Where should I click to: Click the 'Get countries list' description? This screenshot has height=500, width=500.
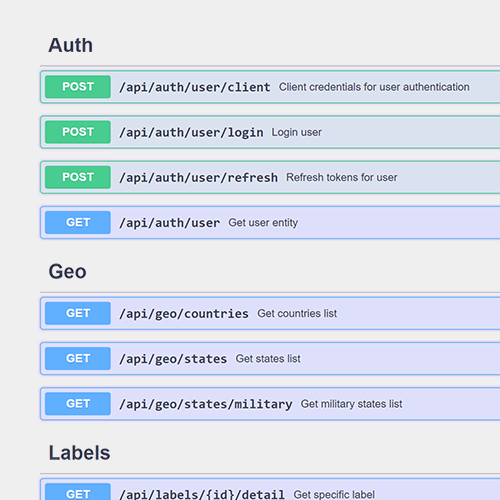pyautogui.click(x=297, y=314)
